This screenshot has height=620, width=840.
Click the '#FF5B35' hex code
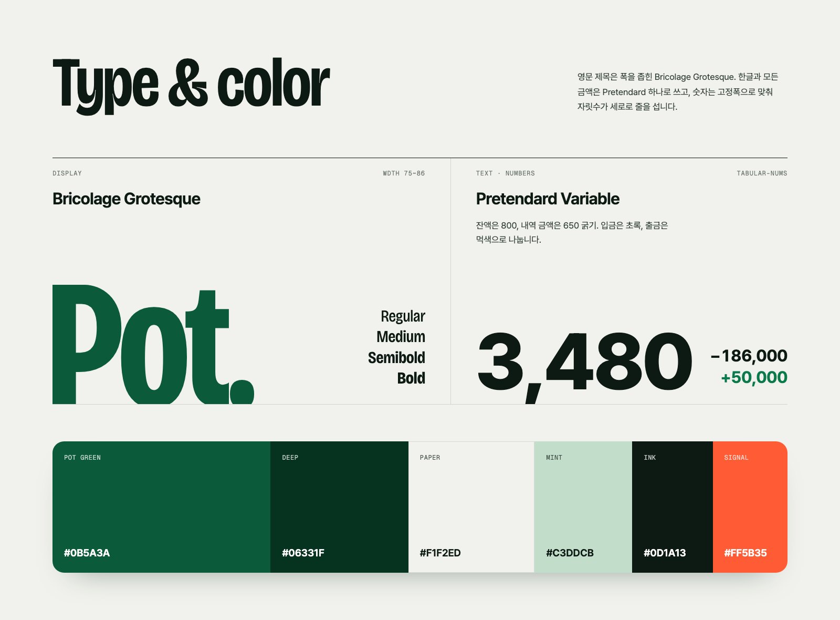[745, 553]
